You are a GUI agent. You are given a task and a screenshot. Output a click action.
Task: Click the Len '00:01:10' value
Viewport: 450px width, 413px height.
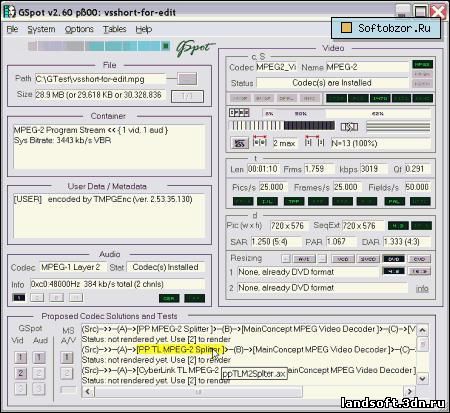[263, 169]
